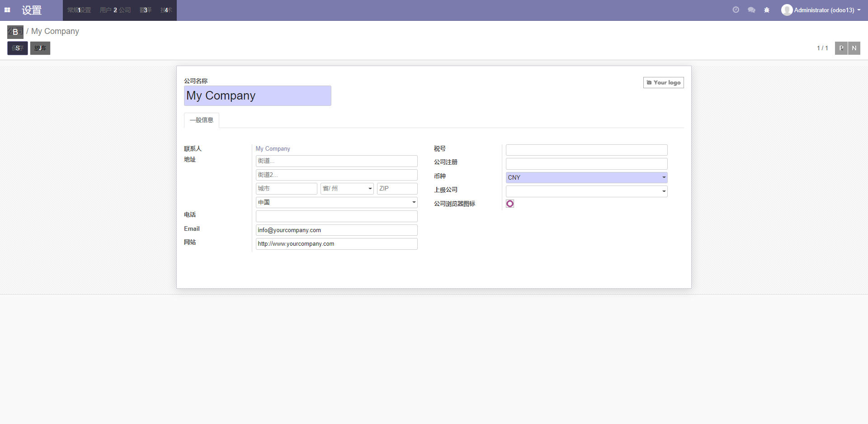Click the 电话 phone field
Viewport: 868px width, 424px height.
[x=336, y=216]
